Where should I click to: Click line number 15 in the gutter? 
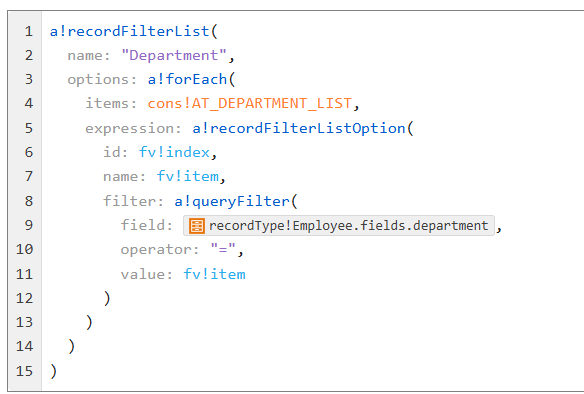25,371
